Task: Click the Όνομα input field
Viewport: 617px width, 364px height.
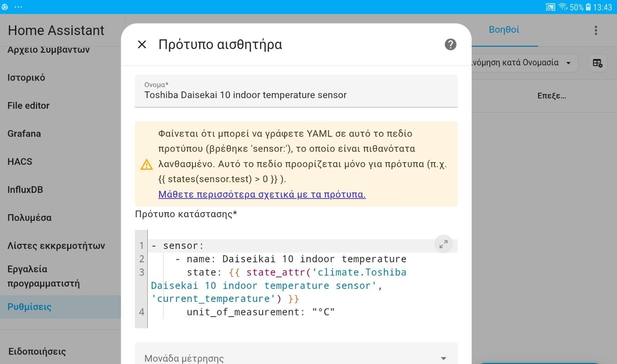Action: 296,91
